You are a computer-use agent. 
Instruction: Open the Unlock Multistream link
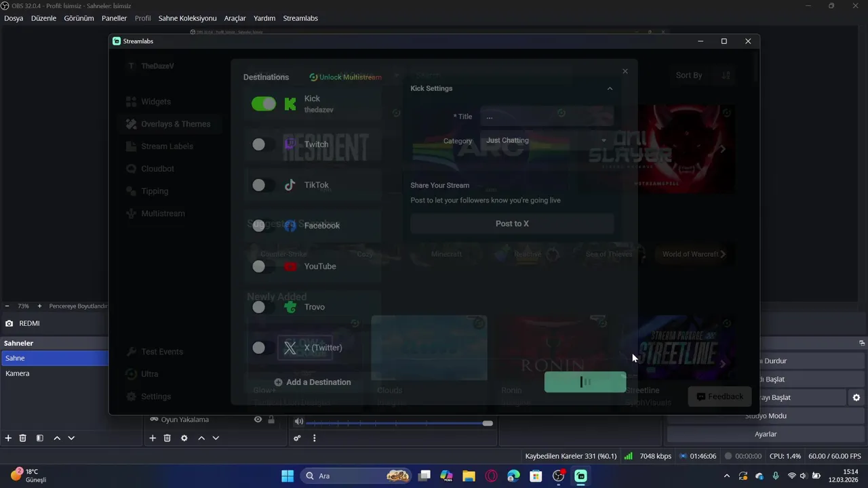pos(345,77)
